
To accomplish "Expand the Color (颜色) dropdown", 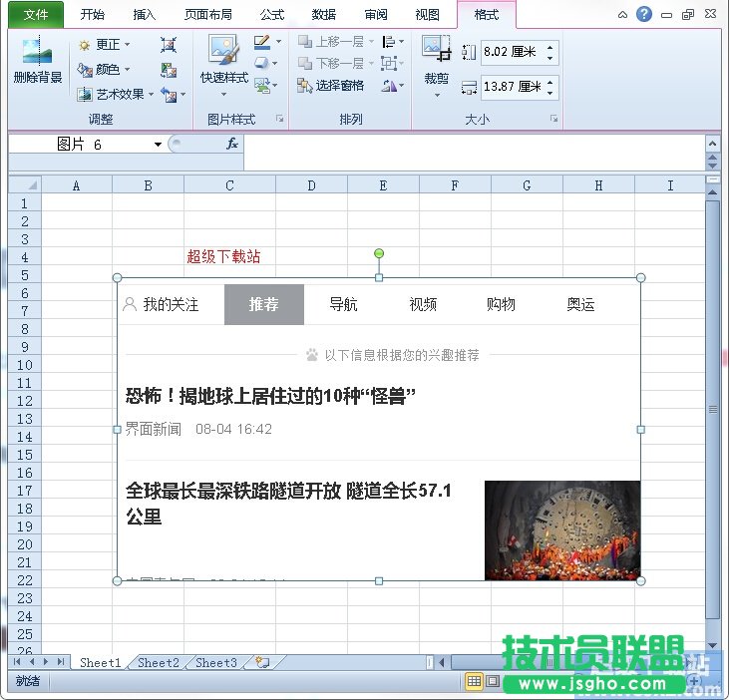I will [108, 70].
